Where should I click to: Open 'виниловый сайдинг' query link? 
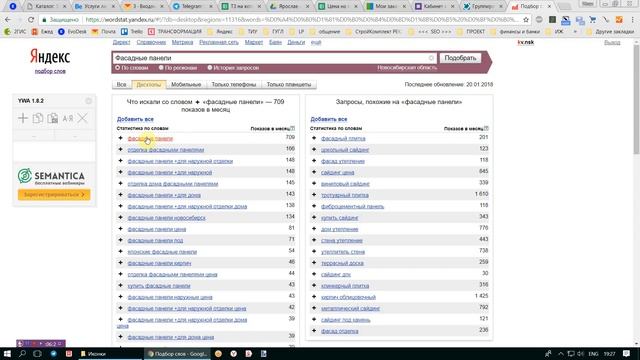[x=345, y=184]
